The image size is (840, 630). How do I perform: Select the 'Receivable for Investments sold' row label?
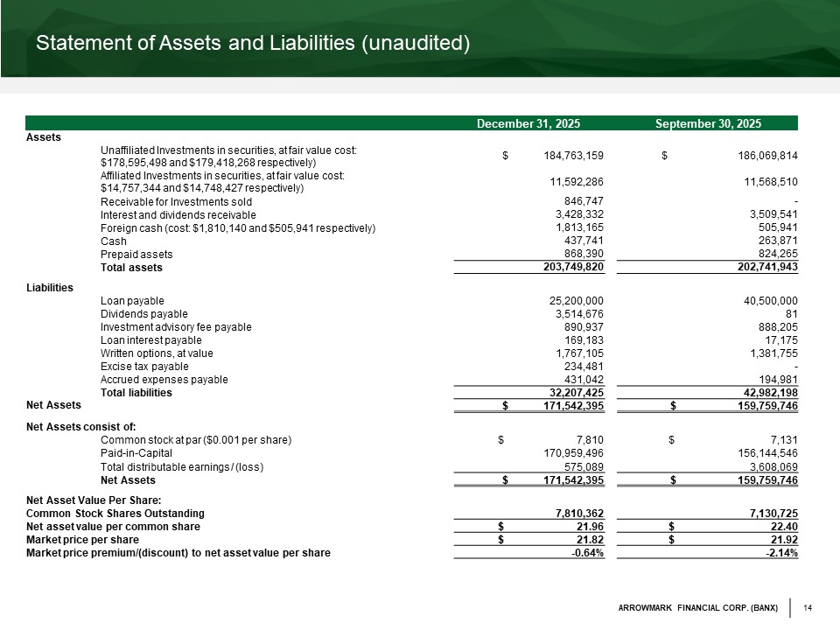click(x=176, y=201)
